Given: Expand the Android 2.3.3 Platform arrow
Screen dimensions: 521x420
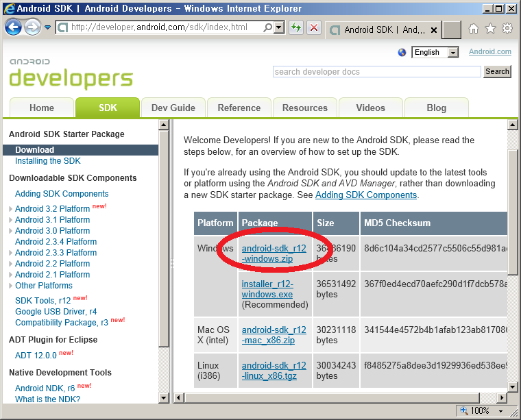Looking at the screenshot, I should tap(11, 253).
